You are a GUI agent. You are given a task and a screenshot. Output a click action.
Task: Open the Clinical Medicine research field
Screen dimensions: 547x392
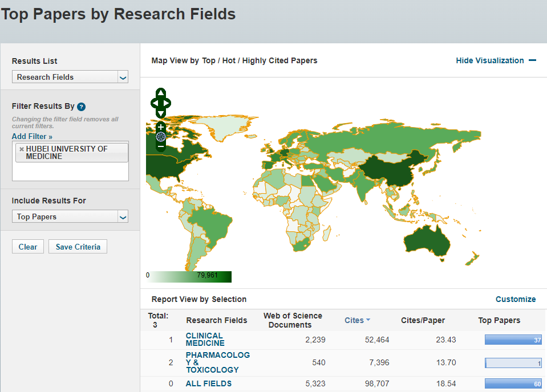coord(205,340)
